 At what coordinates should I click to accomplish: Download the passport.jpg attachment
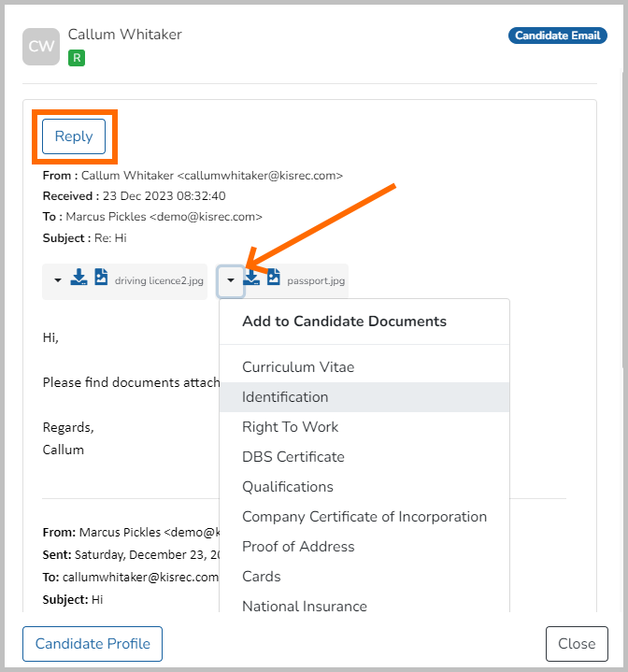(252, 279)
